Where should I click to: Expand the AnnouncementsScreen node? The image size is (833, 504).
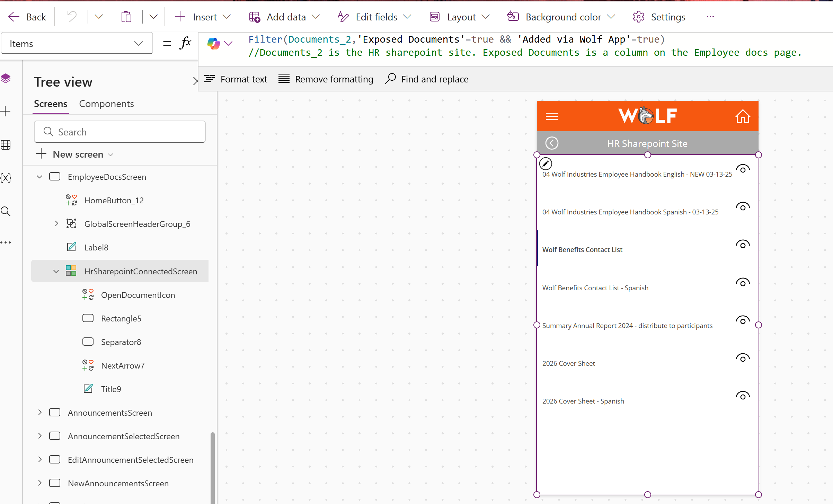point(39,412)
